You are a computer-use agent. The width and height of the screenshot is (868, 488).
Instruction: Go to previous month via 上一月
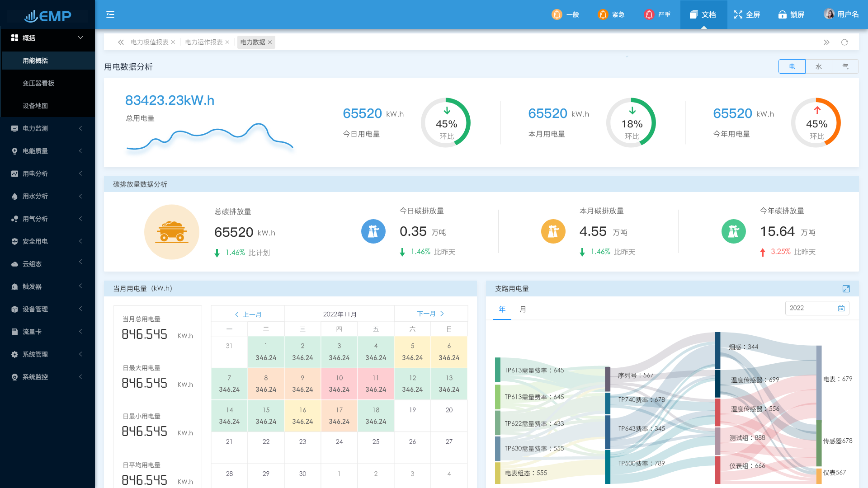248,314
